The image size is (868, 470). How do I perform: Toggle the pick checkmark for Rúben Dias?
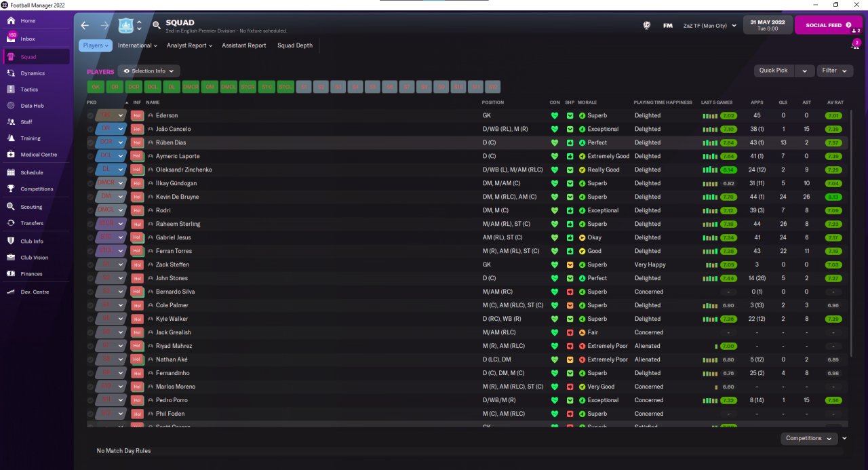pos(91,142)
